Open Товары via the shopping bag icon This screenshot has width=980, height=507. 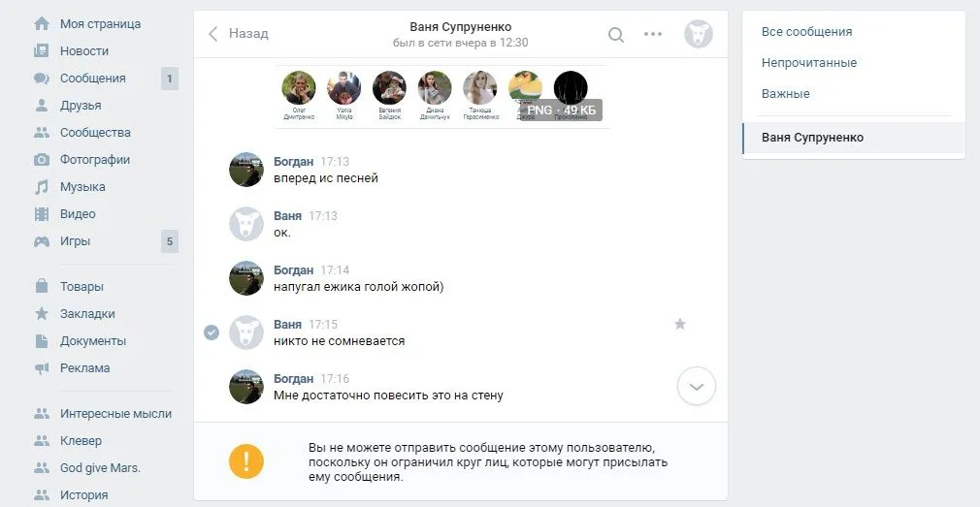pos(42,287)
